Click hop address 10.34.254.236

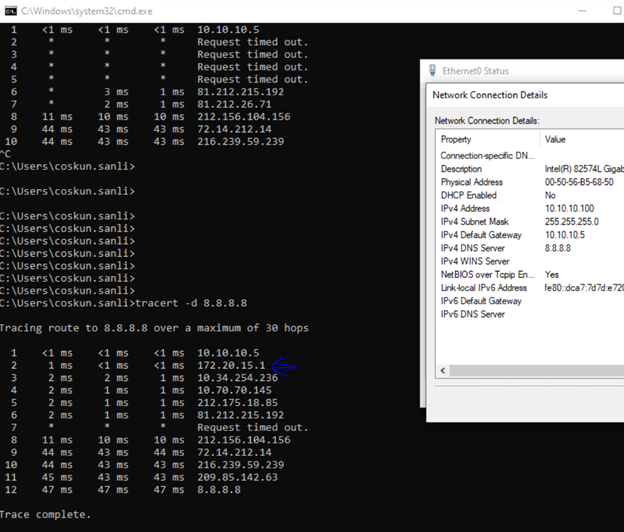[238, 378]
